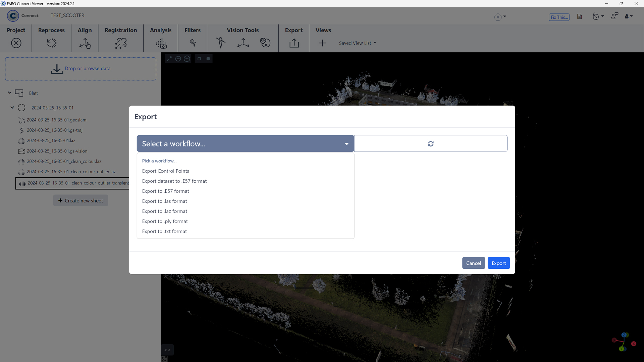Click the blue Export button in dialog
Image resolution: width=644 pixels, height=362 pixels.
(499, 263)
